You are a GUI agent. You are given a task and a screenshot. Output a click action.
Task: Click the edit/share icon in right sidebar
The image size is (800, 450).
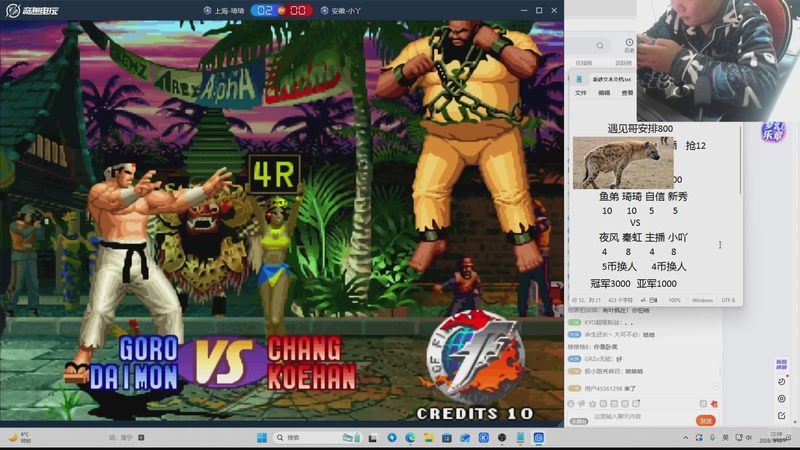coord(781,416)
